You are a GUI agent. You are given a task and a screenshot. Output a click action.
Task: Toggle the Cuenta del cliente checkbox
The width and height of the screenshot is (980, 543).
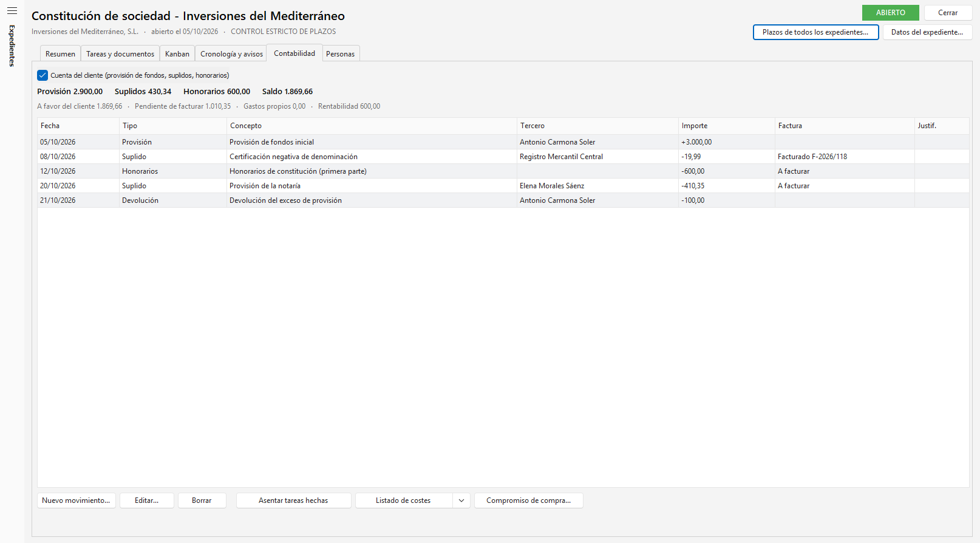43,75
